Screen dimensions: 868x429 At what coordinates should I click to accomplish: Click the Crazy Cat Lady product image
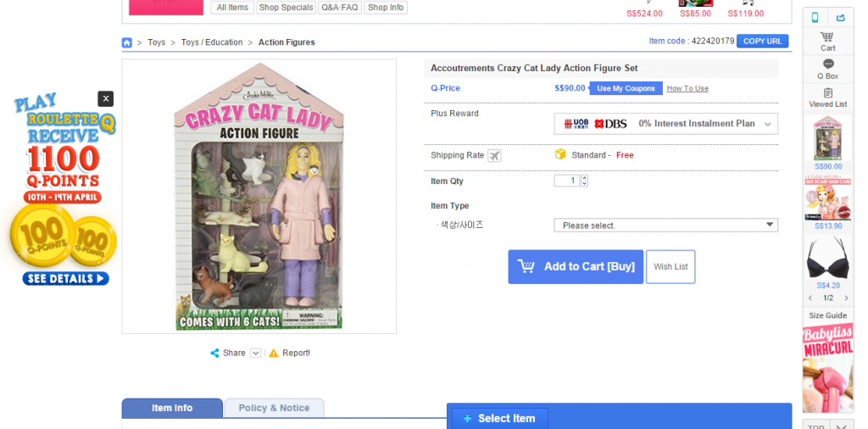(x=259, y=197)
